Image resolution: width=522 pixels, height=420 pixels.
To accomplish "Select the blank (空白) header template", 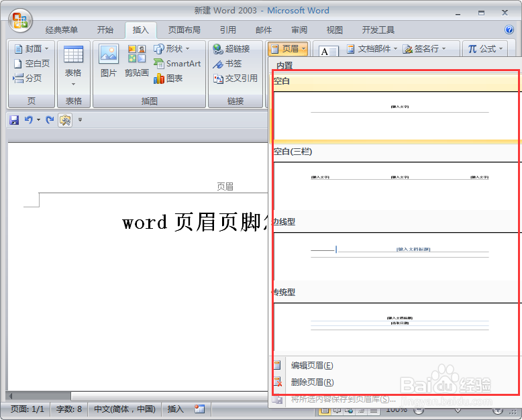I will pyautogui.click(x=395, y=109).
